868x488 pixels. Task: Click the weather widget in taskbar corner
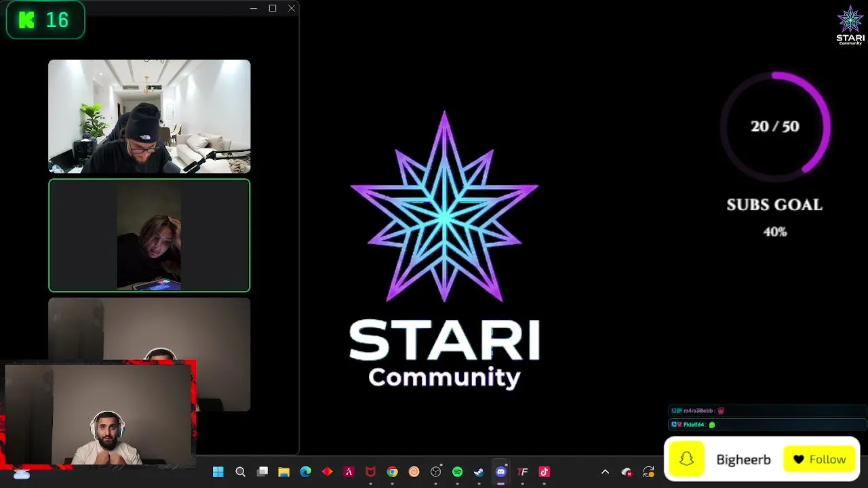[21, 474]
